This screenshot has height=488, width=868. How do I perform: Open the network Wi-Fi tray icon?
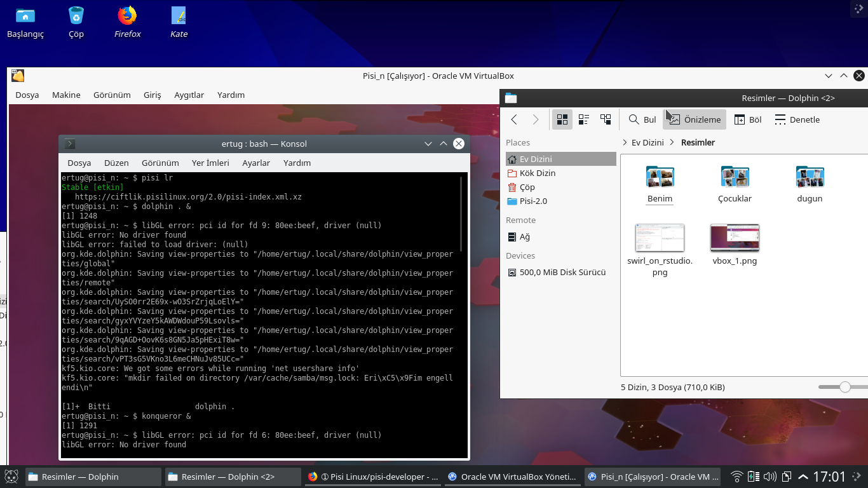(x=737, y=477)
